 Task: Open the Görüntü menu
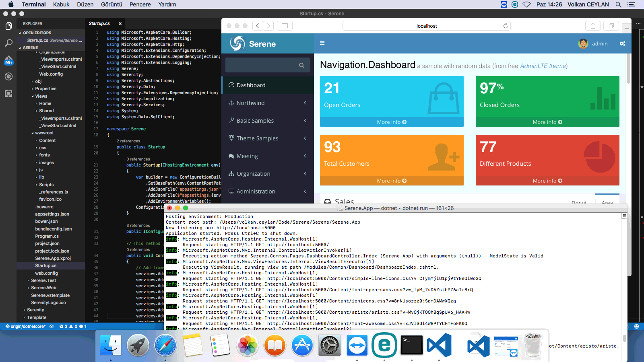point(111,4)
